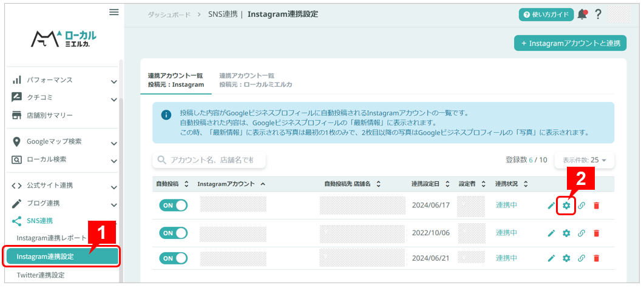644x288 pixels.
Task: Expand the パフォーマンス menu chevron
Action: point(114,82)
